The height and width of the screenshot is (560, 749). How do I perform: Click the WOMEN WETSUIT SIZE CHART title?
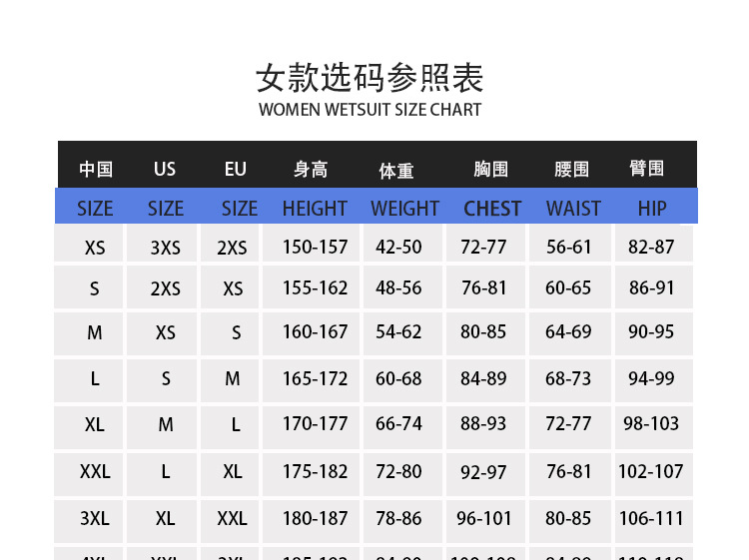[370, 110]
